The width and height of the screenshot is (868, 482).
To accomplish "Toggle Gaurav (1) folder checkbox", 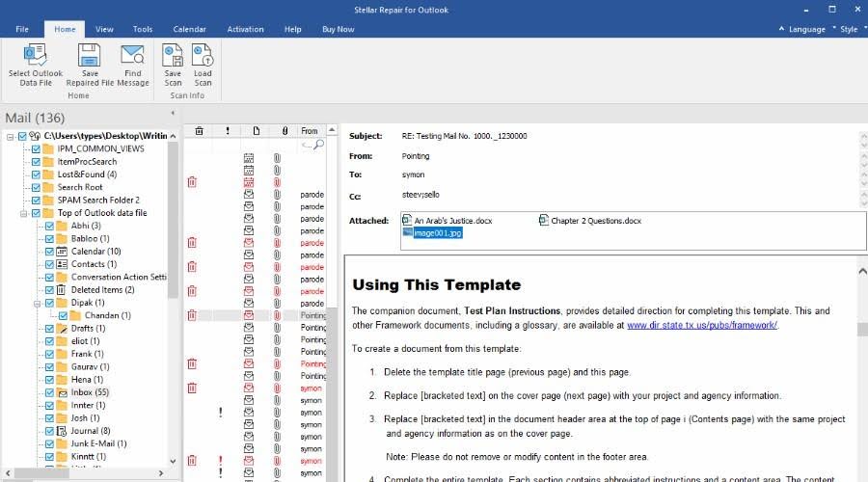I will [49, 366].
